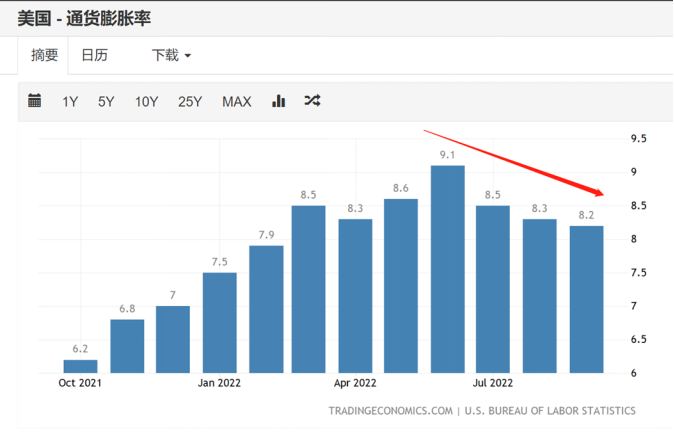Click the 7 bar for Dec 2021
The height and width of the screenshot is (433, 674).
point(173,339)
